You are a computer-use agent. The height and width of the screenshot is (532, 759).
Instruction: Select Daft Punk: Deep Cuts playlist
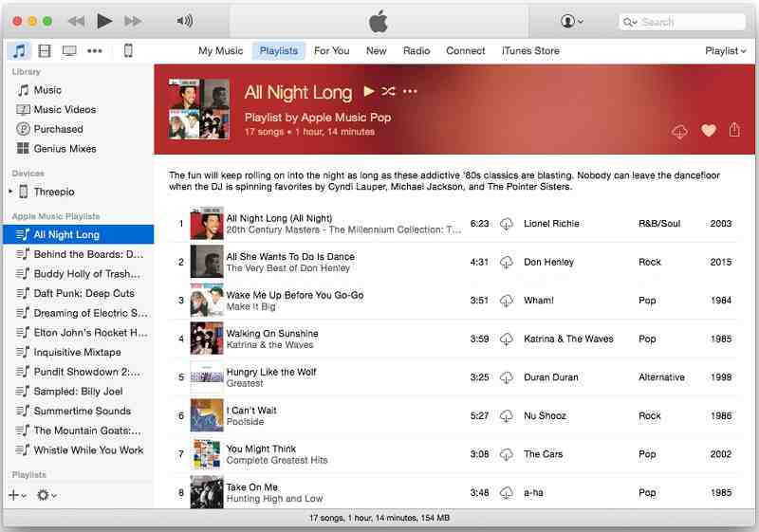(x=83, y=294)
